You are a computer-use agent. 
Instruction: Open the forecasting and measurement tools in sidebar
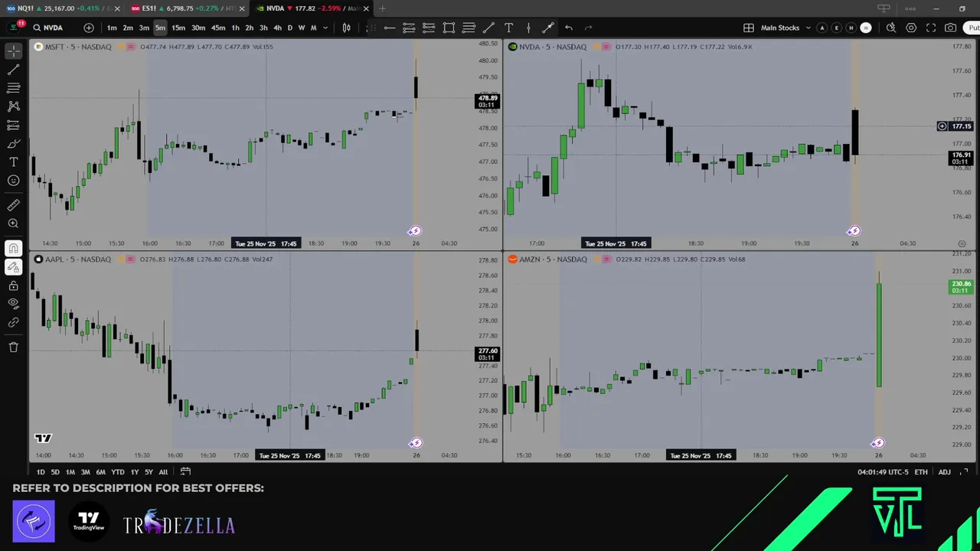(14, 125)
